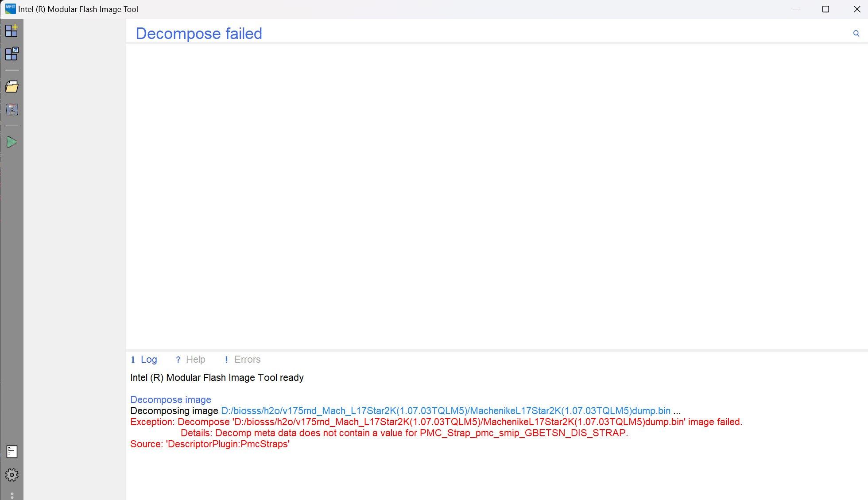Image resolution: width=868 pixels, height=500 pixels.
Task: Select the Exception: Decompose failed error line
Action: (x=436, y=422)
